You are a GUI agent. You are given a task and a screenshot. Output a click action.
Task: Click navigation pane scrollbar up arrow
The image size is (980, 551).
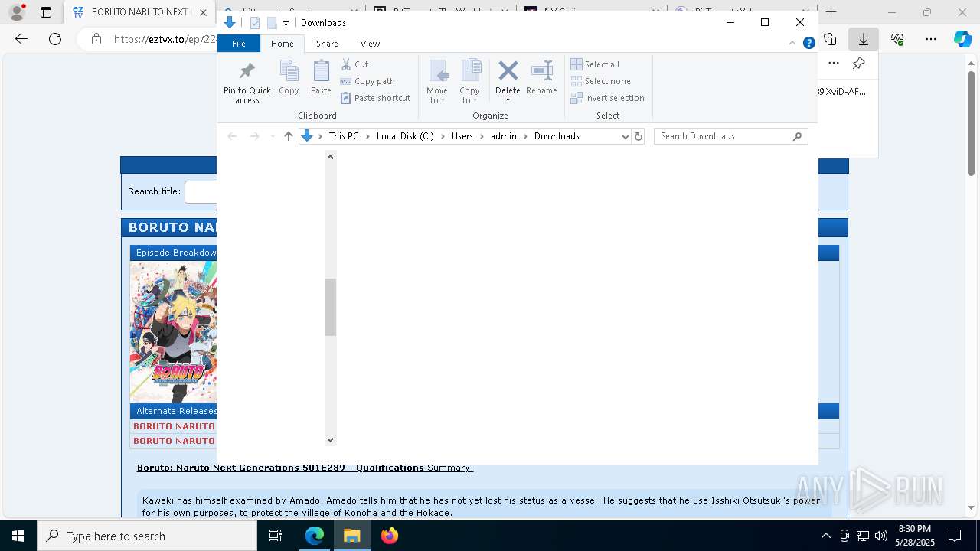coord(330,157)
